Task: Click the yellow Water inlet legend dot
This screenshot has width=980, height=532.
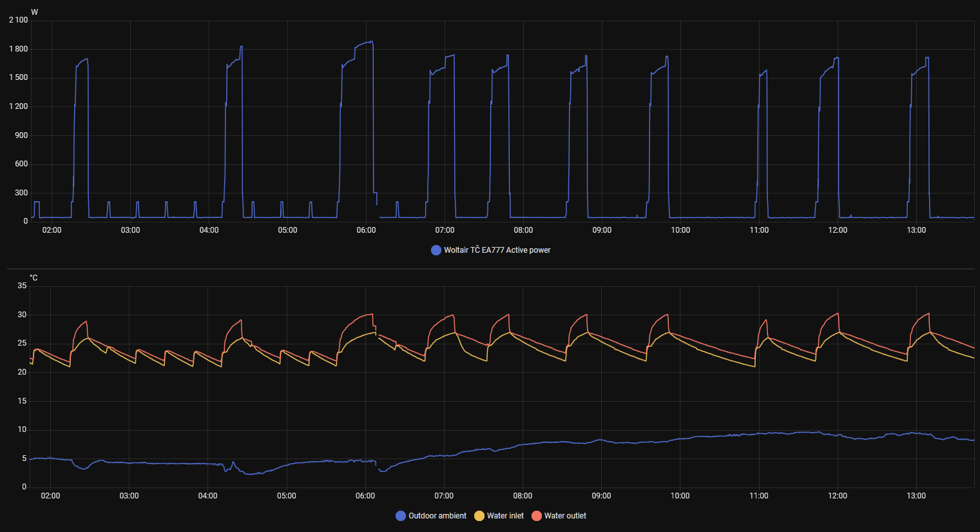Action: [x=479, y=516]
